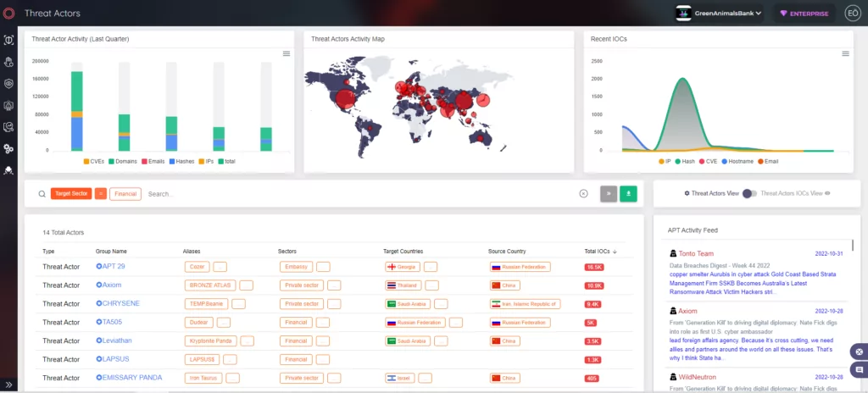Open the Axiom threat actor link
868x393 pixels.
(112, 285)
